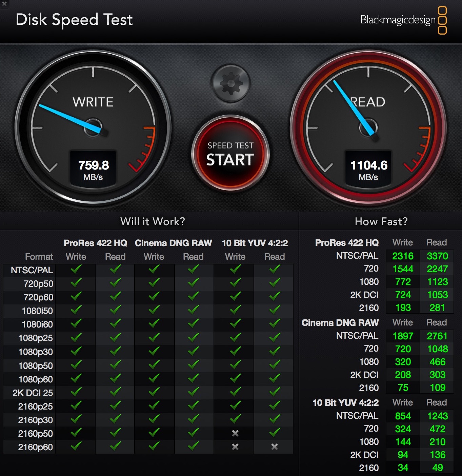
Task: Click the 1080i60 10 Bit YUV write checkmark
Action: (x=235, y=323)
